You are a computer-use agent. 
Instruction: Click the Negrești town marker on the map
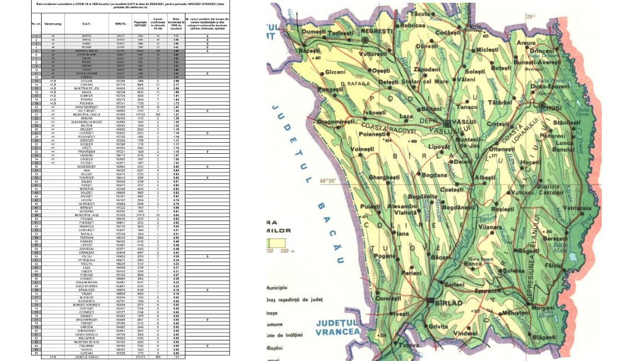tap(366, 41)
